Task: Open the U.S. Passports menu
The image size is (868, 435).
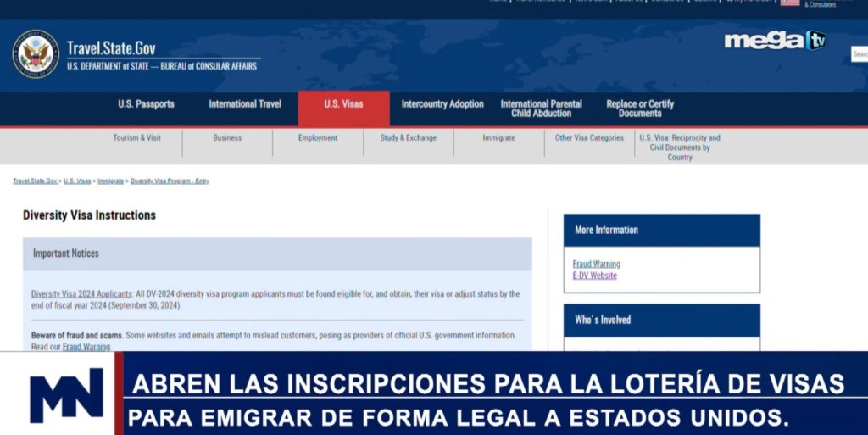Action: pos(146,104)
